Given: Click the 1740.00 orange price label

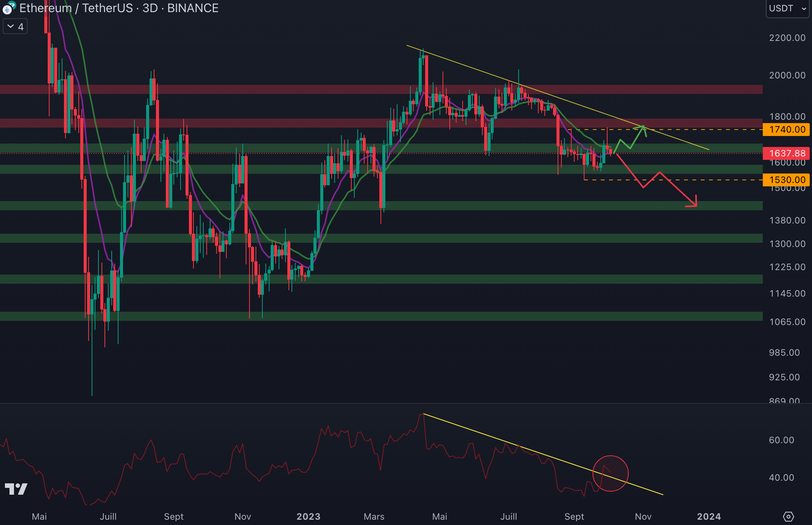Looking at the screenshot, I should coord(787,130).
